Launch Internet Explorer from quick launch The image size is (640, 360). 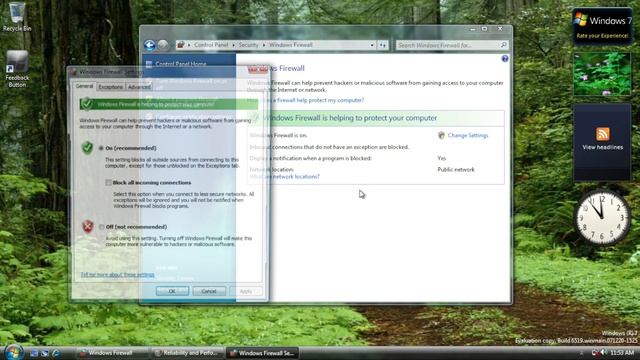56,353
